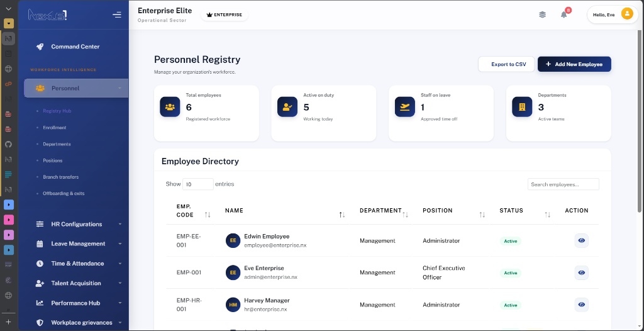View Eve Enterprise details eye icon
This screenshot has height=331, width=644.
pyautogui.click(x=582, y=272)
